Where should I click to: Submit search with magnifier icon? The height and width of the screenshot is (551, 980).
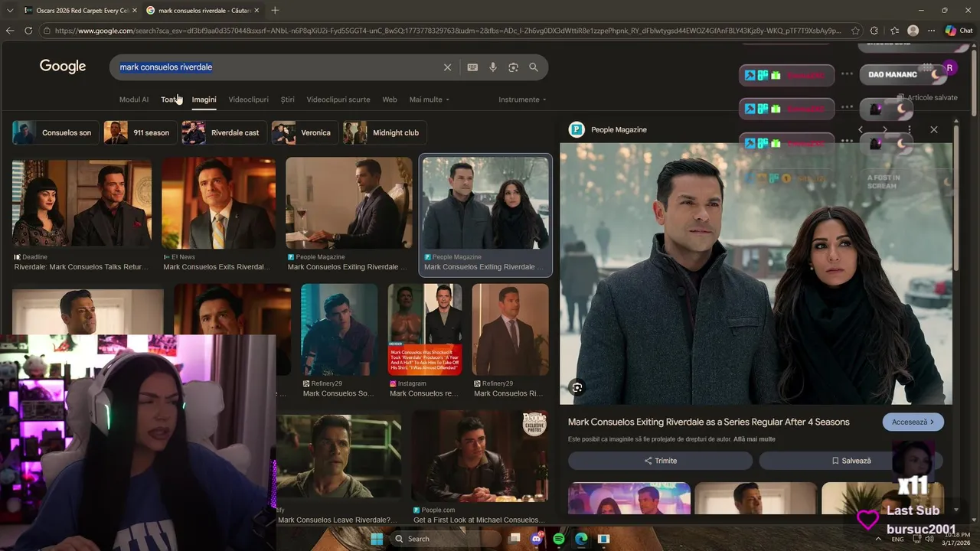tap(534, 67)
